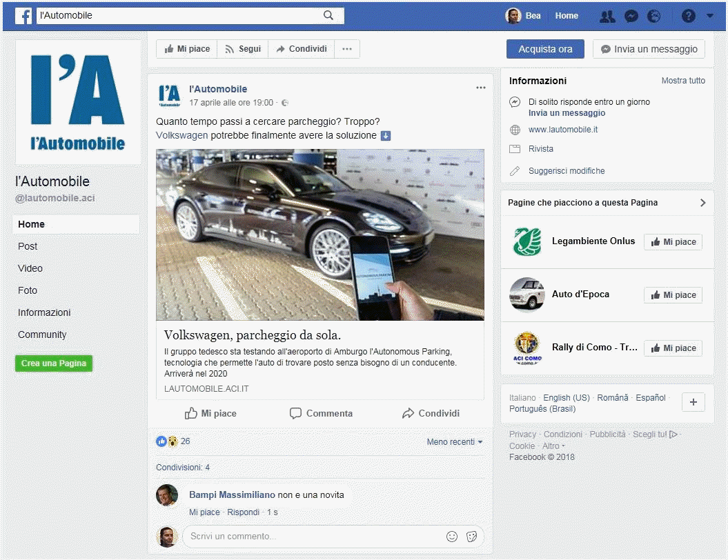Click l'Automobile post avatar icon
The width and height of the screenshot is (728, 560).
169,96
